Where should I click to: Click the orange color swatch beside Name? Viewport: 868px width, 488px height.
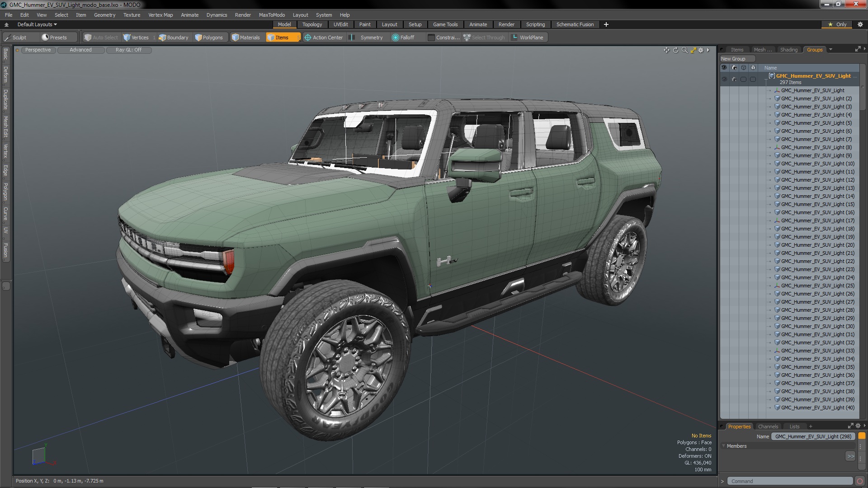coord(862,436)
